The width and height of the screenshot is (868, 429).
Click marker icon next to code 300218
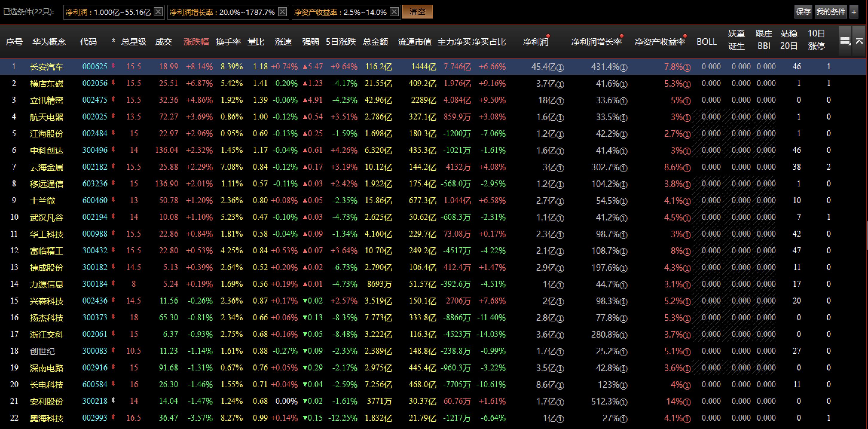pos(113,400)
